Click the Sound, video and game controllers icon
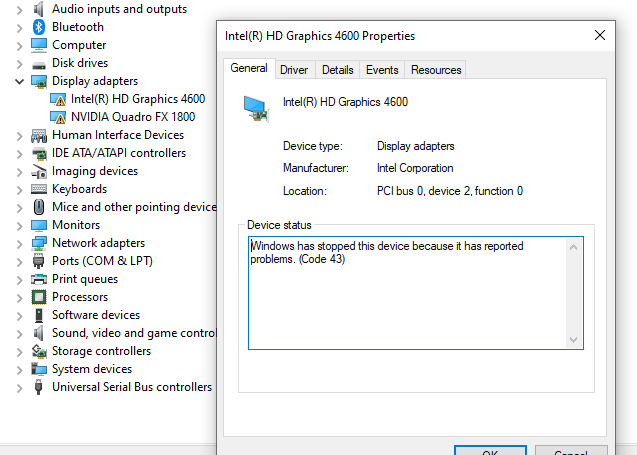637x455 pixels. [x=39, y=333]
